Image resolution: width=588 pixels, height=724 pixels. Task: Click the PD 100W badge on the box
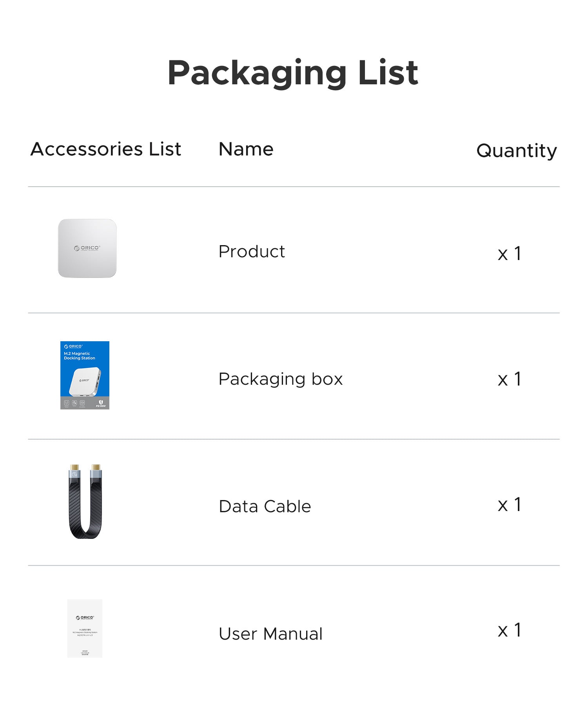point(101,404)
